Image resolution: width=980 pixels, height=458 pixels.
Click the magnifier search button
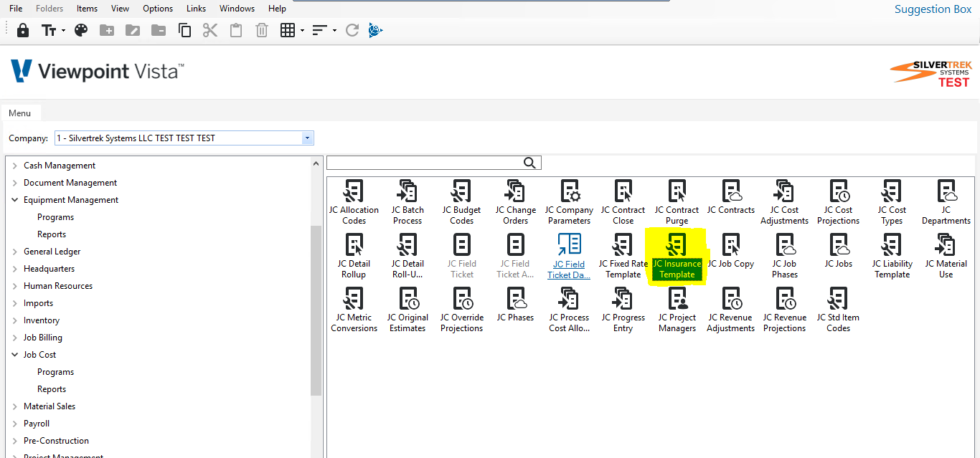point(530,163)
